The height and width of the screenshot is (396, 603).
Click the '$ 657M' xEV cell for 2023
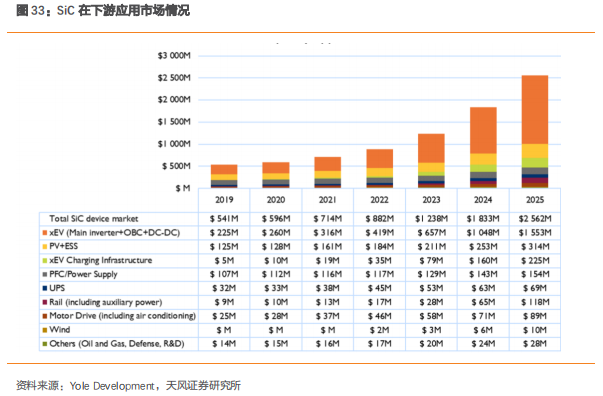click(x=431, y=233)
